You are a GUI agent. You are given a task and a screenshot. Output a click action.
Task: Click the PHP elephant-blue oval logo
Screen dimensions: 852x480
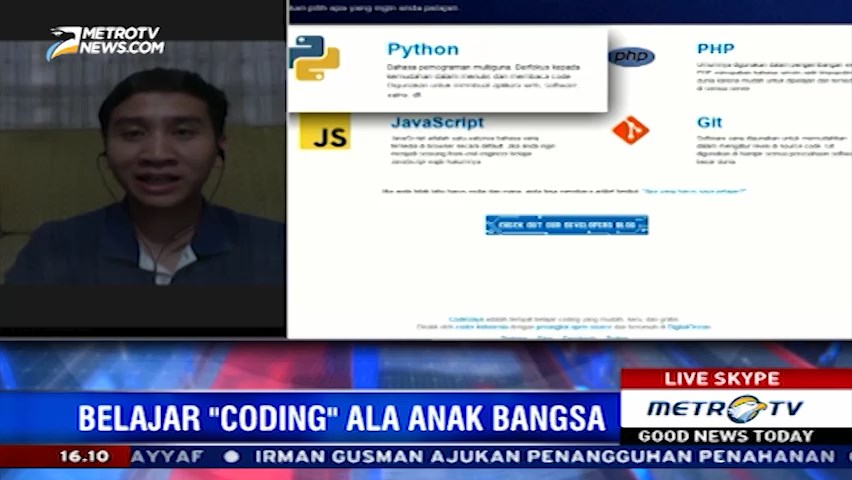coord(631,56)
